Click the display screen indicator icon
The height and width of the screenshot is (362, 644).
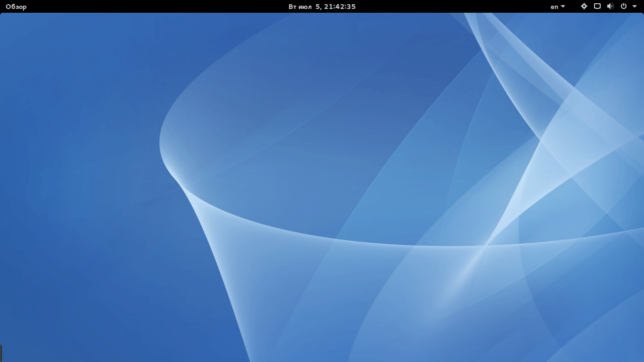click(x=597, y=6)
